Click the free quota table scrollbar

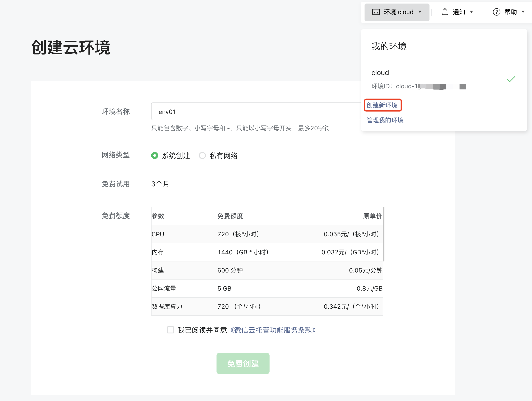tap(384, 234)
